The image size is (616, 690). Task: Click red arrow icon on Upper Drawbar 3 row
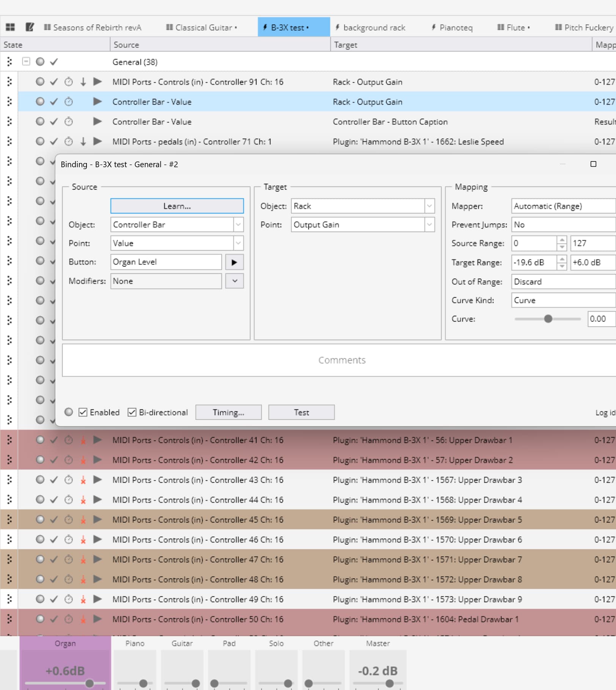click(83, 480)
